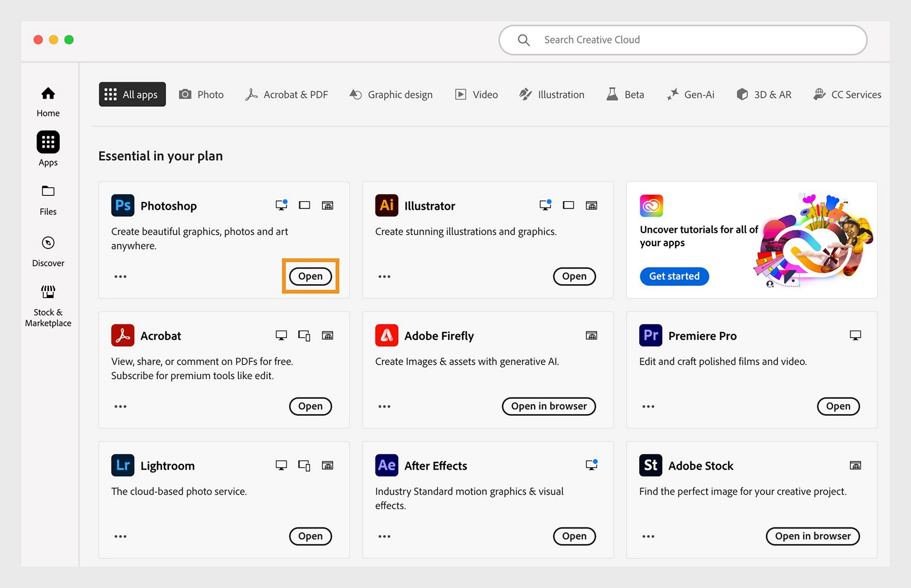The width and height of the screenshot is (911, 588).
Task: Expand Adobe Firefly's more options menu
Action: point(384,406)
